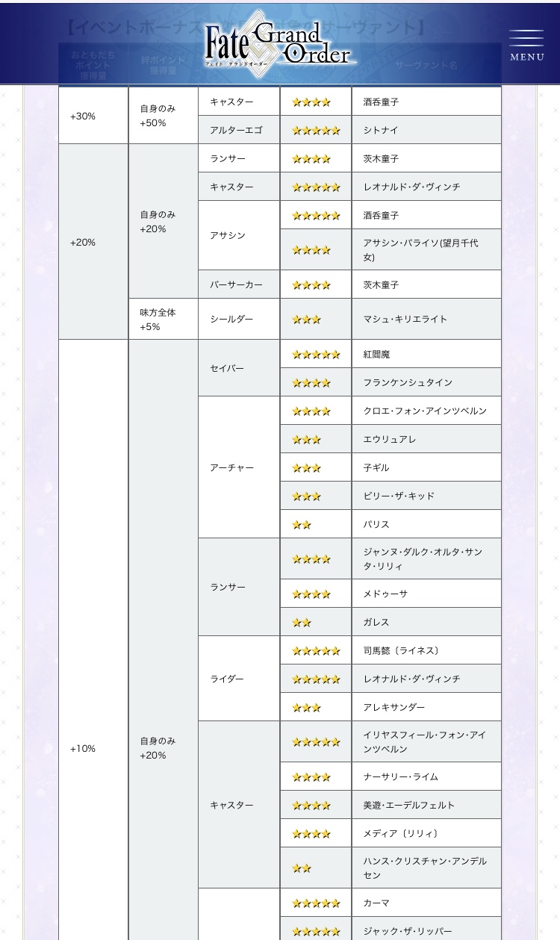Click the three-star rating beside マシュ・キリエライト
Screen dimensions: 560x940
(306, 319)
